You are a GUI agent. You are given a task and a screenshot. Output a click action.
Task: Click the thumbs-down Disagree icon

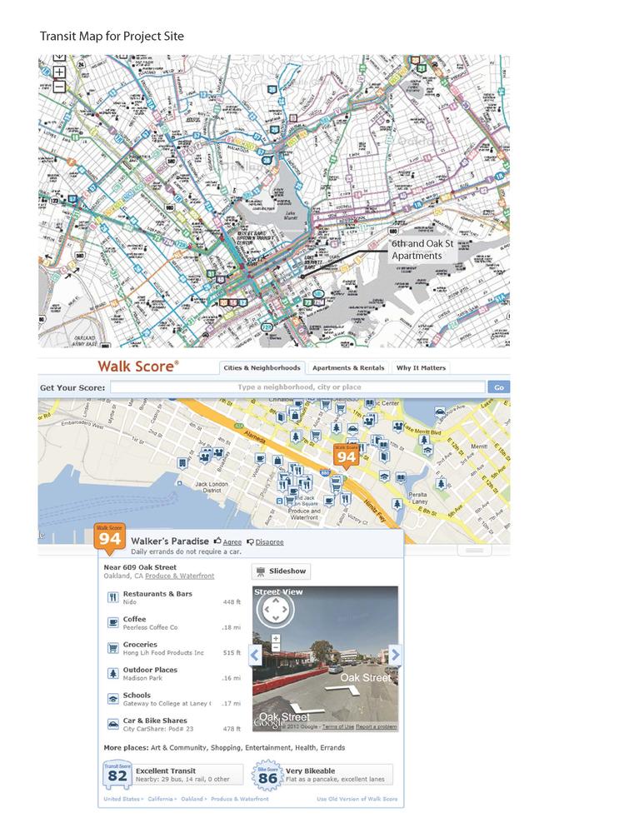point(250,542)
